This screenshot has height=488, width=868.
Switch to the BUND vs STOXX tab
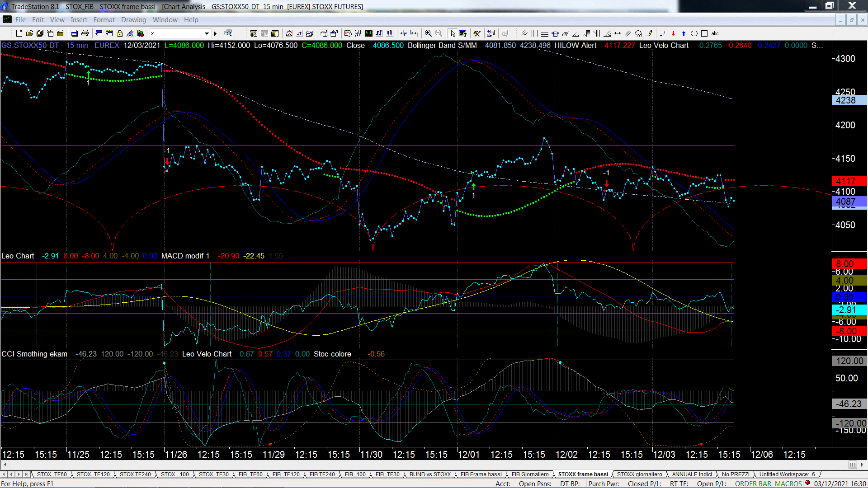click(x=430, y=474)
